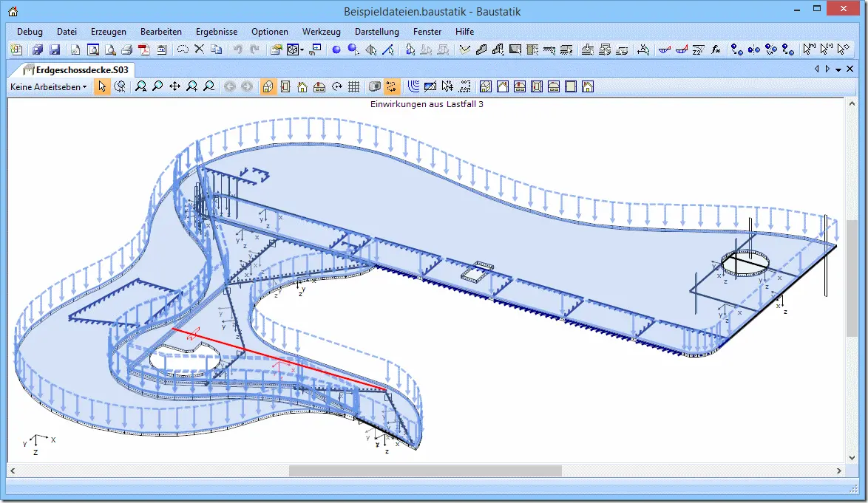Click the new document toolbar icon
Image resolution: width=868 pixels, height=503 pixels.
[16, 49]
